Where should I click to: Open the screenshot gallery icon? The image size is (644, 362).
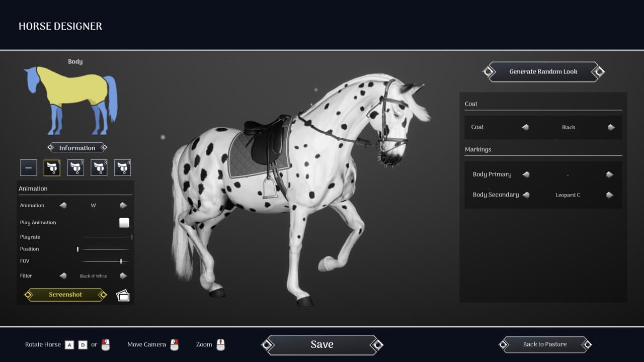click(x=123, y=295)
